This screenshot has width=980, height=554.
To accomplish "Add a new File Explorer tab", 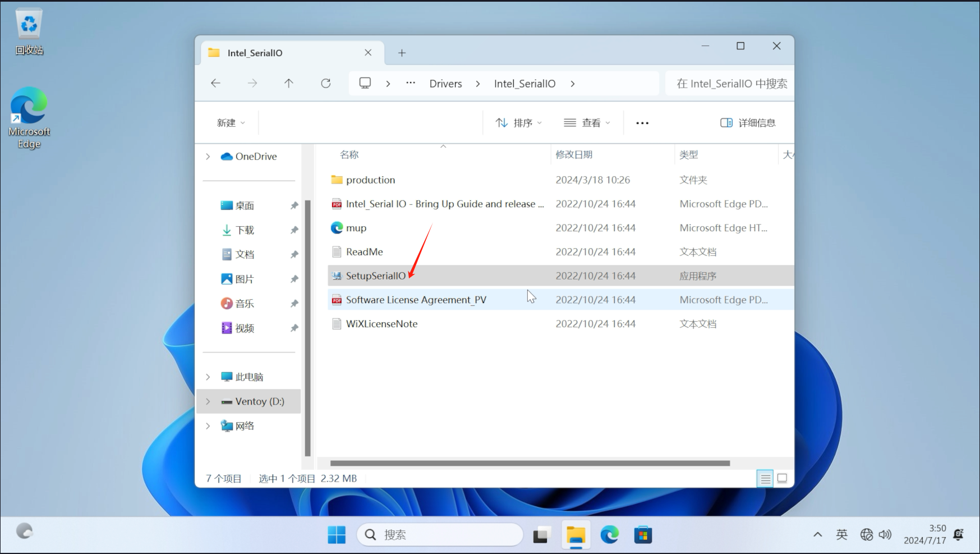I will pos(402,53).
